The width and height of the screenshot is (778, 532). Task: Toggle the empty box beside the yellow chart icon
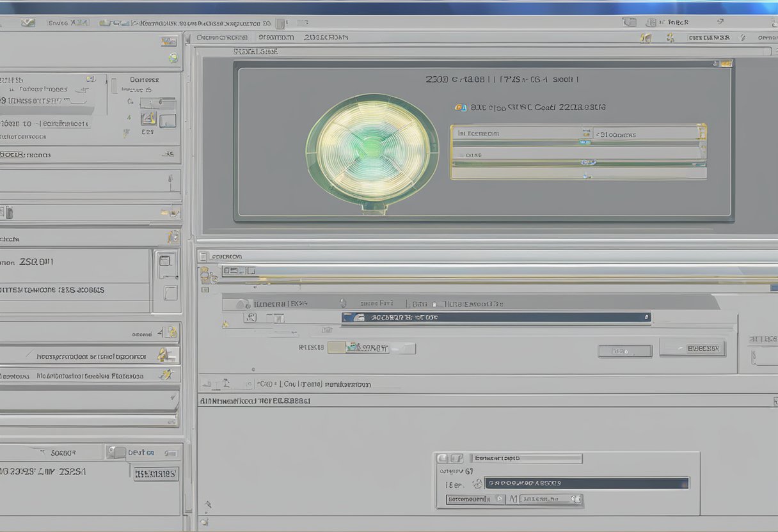point(168,120)
